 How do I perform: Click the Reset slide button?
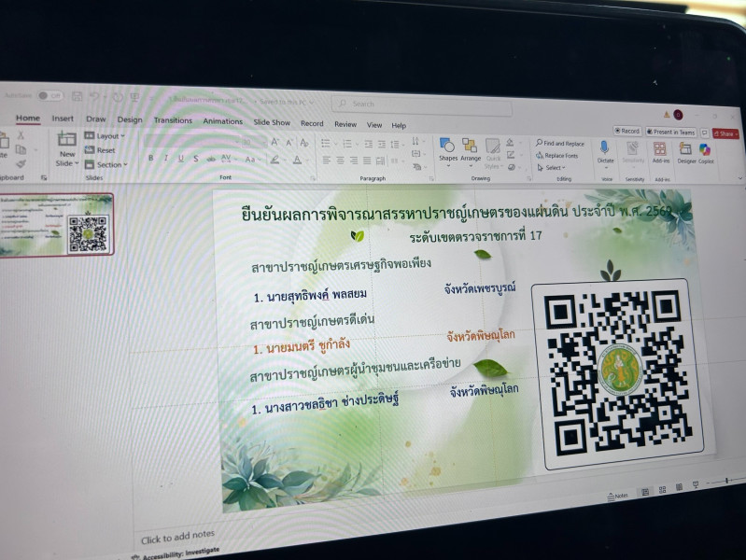pos(105,150)
